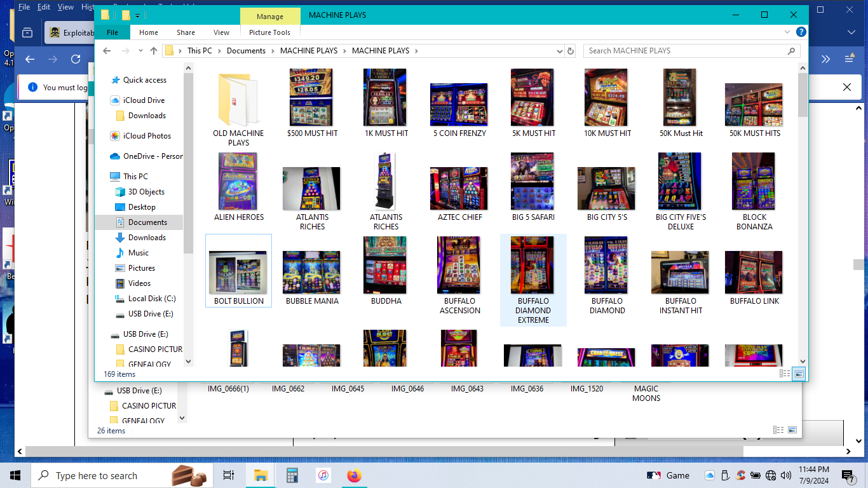Click File Explorer icon in taskbar
The height and width of the screenshot is (488, 868).
tap(261, 475)
